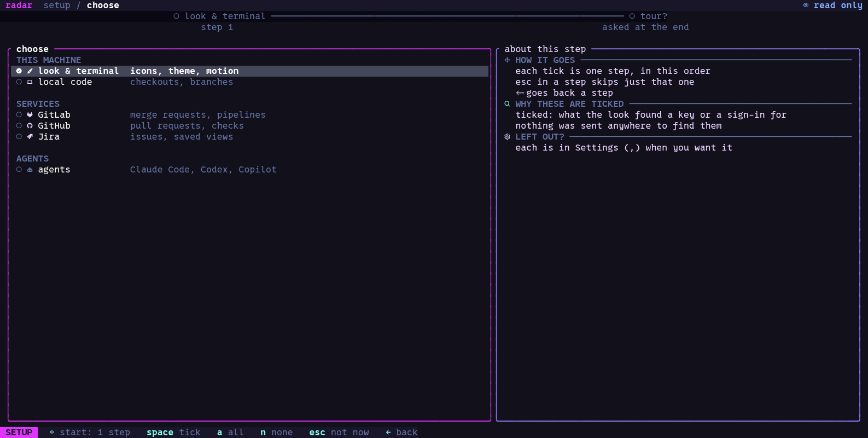Click the icon before HOW IT GOES
The width and height of the screenshot is (868, 438).
(x=507, y=60)
